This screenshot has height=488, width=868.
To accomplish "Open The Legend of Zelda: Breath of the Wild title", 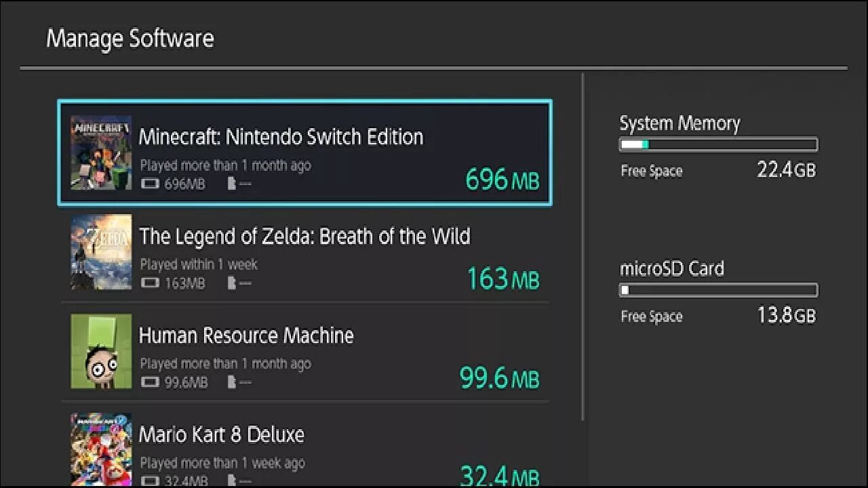I will [x=304, y=236].
